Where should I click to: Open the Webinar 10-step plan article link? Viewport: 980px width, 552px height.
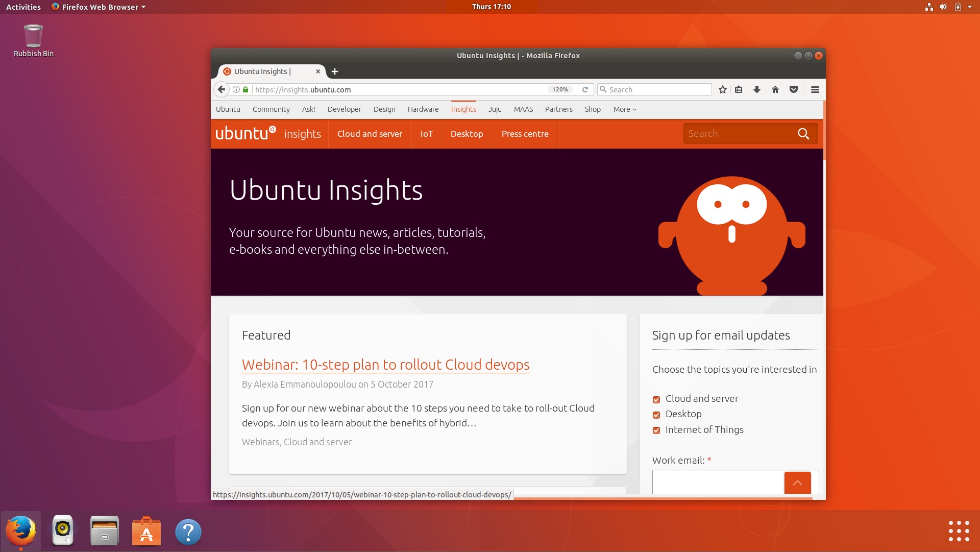pyautogui.click(x=385, y=365)
